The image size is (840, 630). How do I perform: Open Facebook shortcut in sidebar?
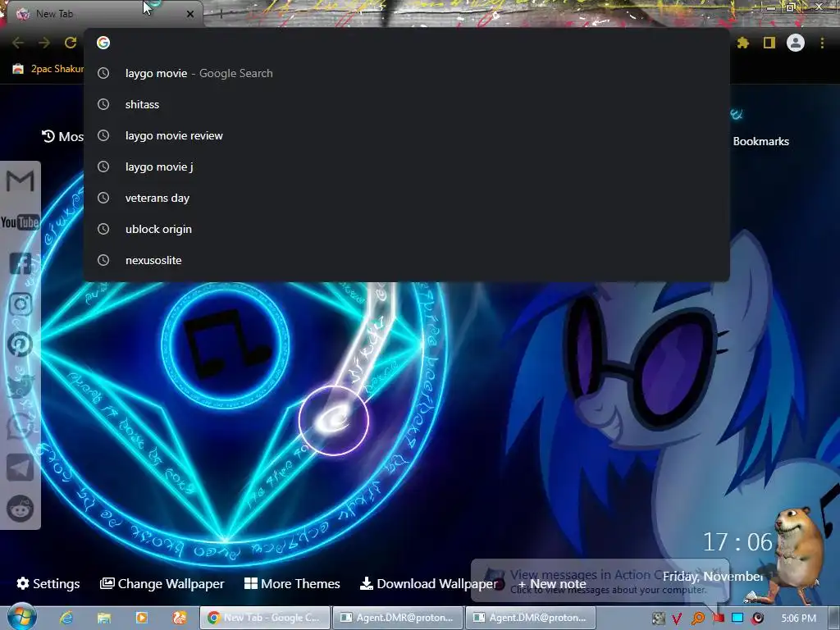21,263
